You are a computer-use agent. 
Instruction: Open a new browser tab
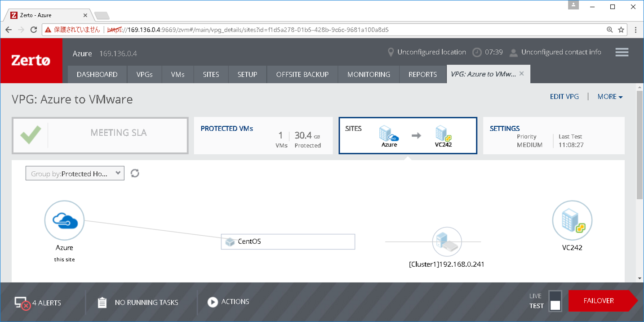click(x=102, y=16)
